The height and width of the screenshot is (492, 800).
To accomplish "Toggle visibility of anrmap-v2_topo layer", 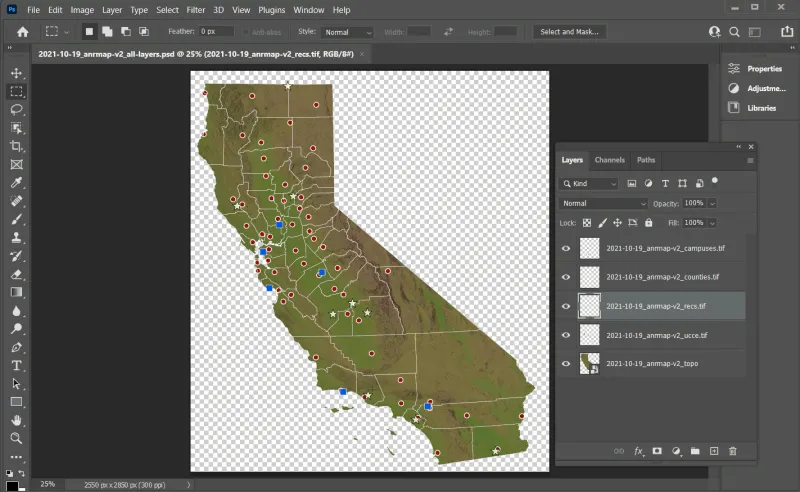I will [x=567, y=364].
